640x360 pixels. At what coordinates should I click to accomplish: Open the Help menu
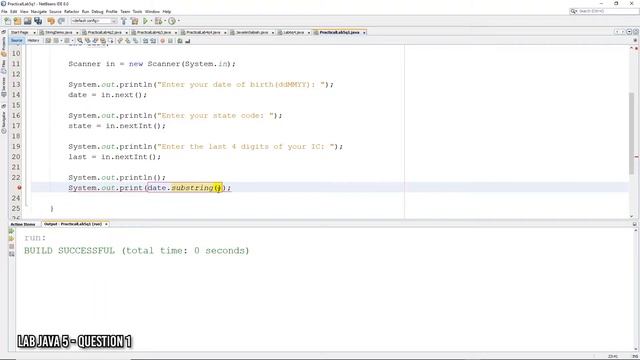[x=167, y=11]
